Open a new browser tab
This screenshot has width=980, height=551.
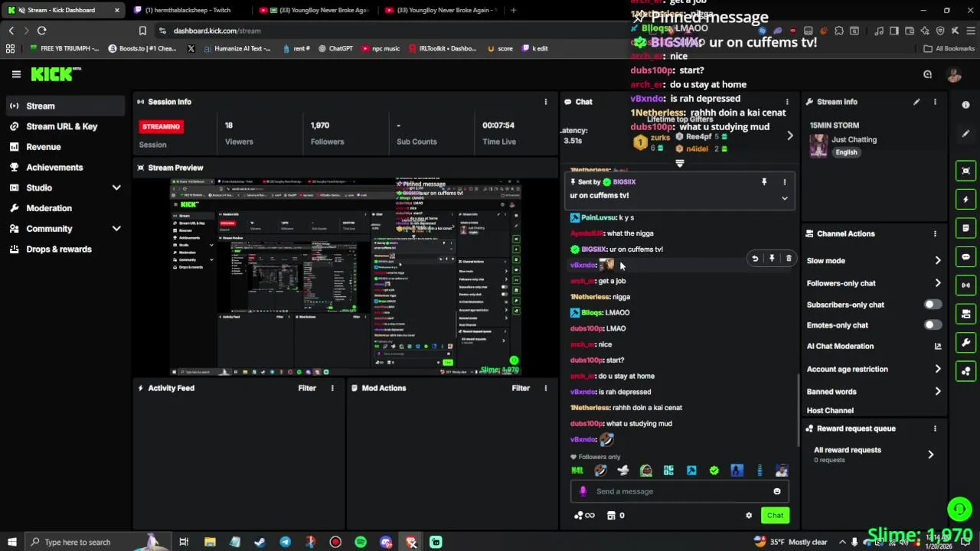click(x=513, y=10)
